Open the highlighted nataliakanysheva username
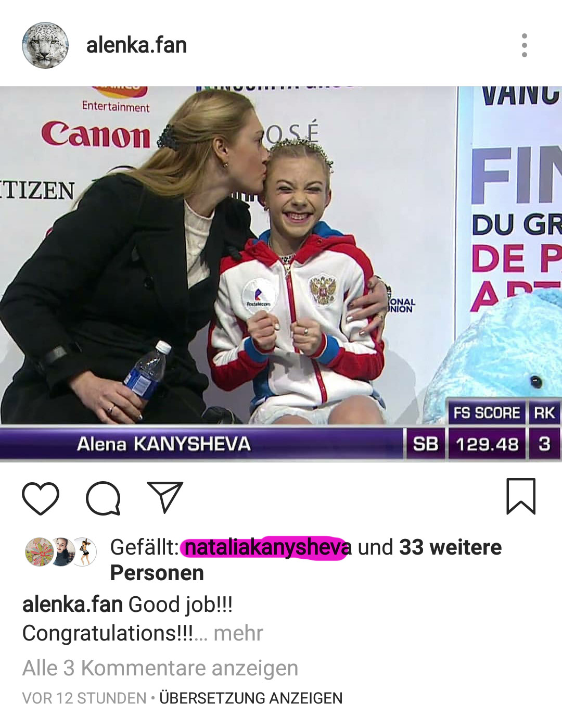Image resolution: width=562 pixels, height=728 pixels. tap(267, 547)
